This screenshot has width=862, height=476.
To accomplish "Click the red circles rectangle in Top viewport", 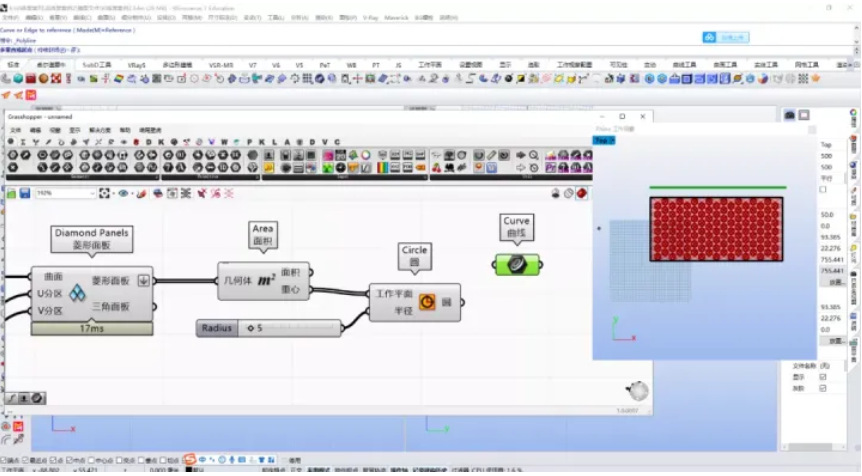I will pos(716,229).
